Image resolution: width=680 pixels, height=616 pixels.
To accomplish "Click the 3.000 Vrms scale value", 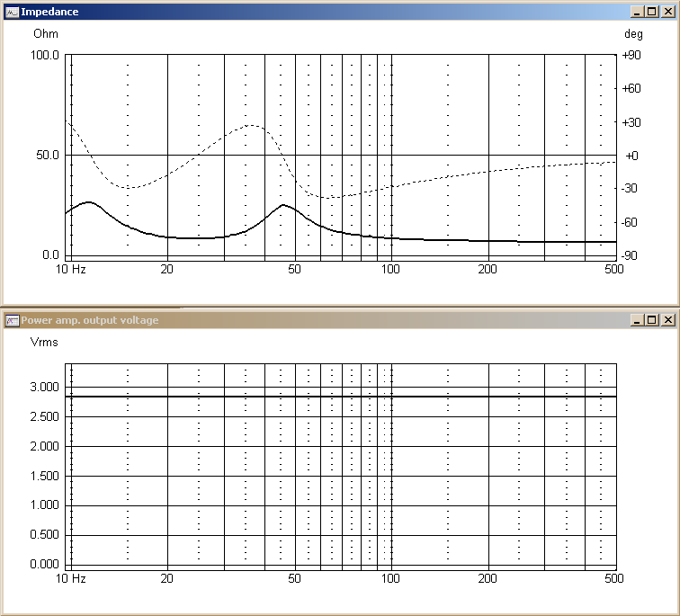I will coord(44,387).
